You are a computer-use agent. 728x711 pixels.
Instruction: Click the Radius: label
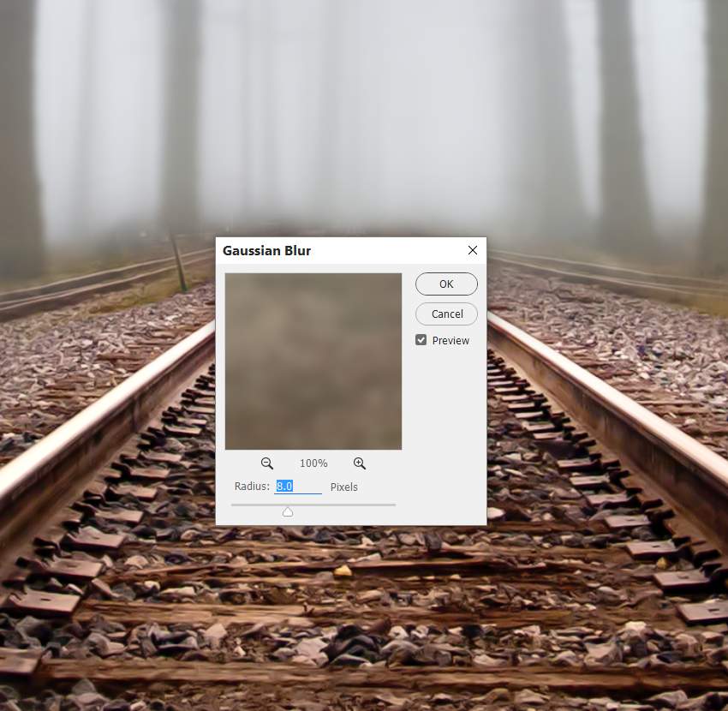coord(251,487)
